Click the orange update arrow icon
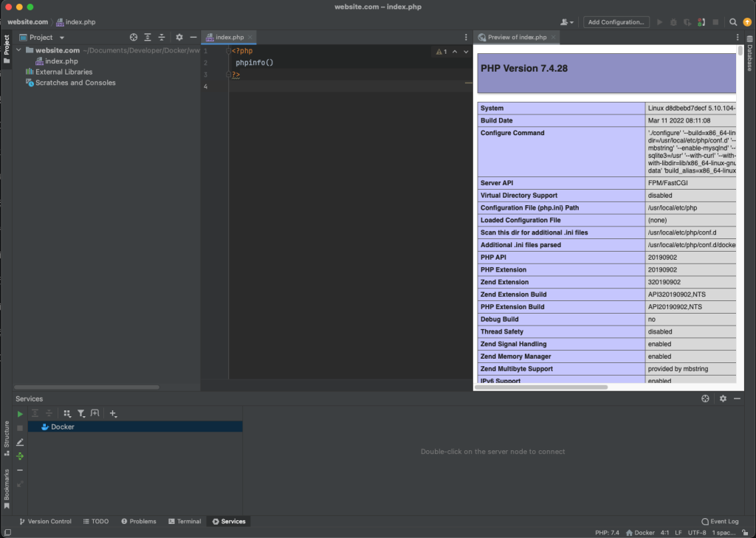Image resolution: width=756 pixels, height=538 pixels. [747, 22]
